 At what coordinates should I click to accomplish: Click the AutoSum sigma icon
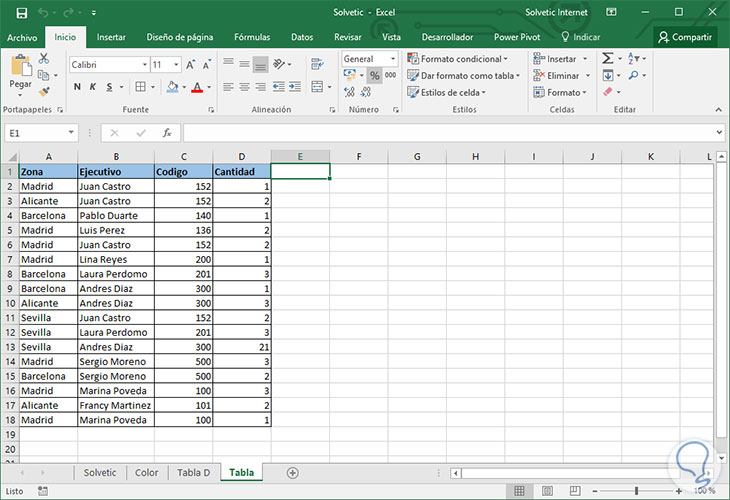608,59
